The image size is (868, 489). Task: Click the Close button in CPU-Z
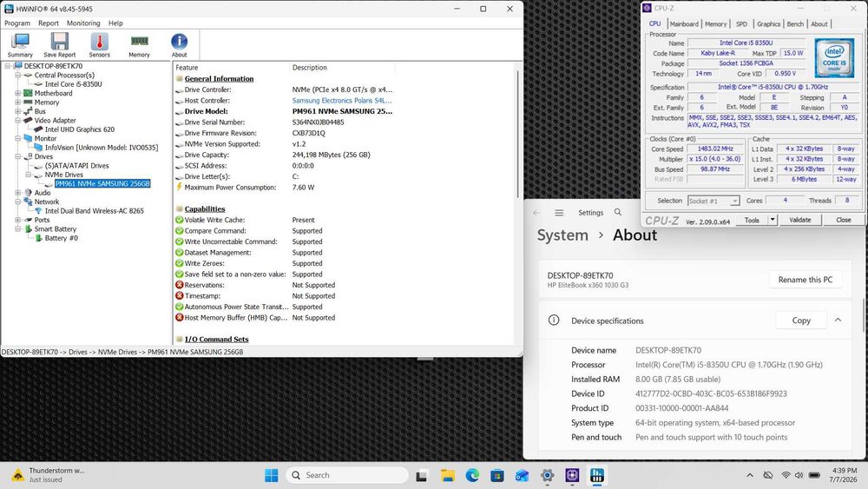844,220
